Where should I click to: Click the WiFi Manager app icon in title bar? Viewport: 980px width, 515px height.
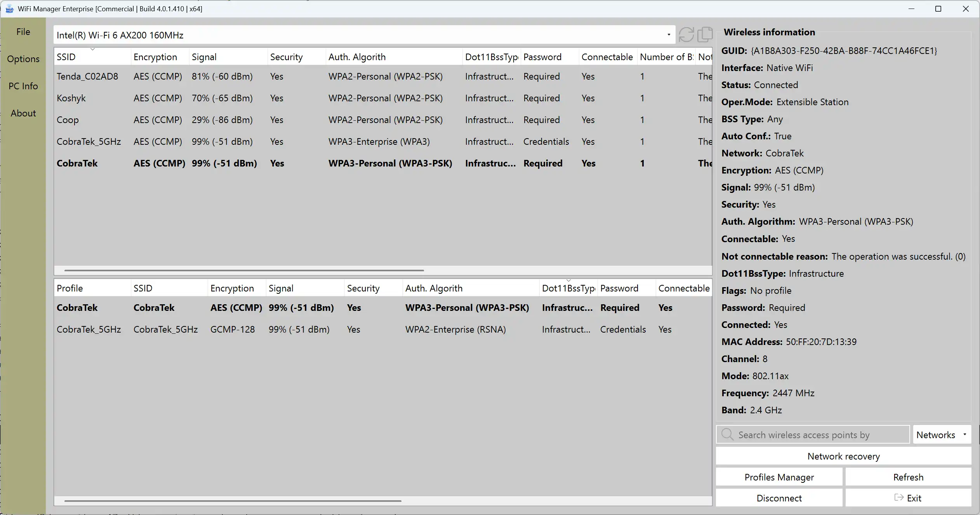point(9,9)
